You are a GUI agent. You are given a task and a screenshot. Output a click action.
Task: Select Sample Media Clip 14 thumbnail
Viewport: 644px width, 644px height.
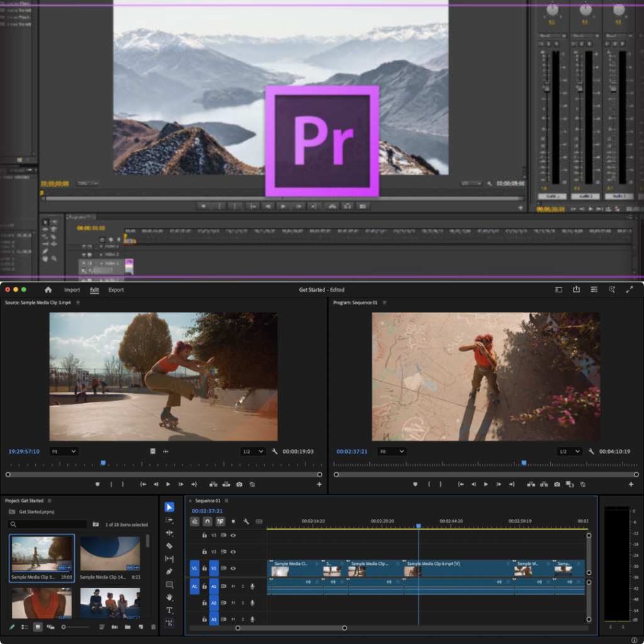pos(110,553)
